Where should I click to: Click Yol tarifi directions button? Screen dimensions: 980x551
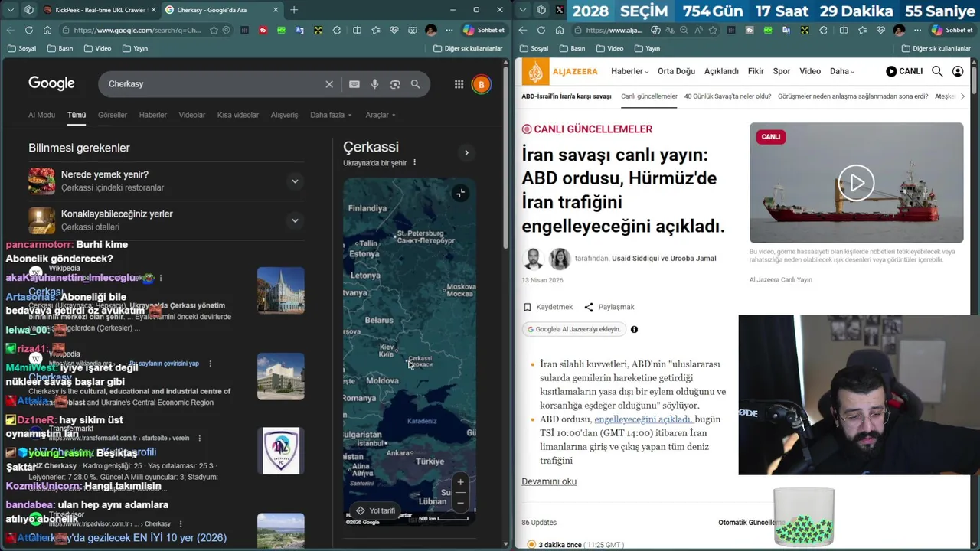(374, 510)
